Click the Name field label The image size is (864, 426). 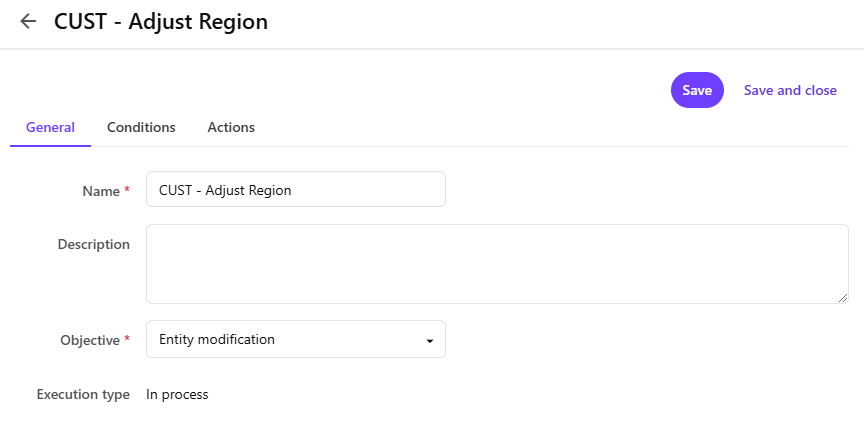101,191
